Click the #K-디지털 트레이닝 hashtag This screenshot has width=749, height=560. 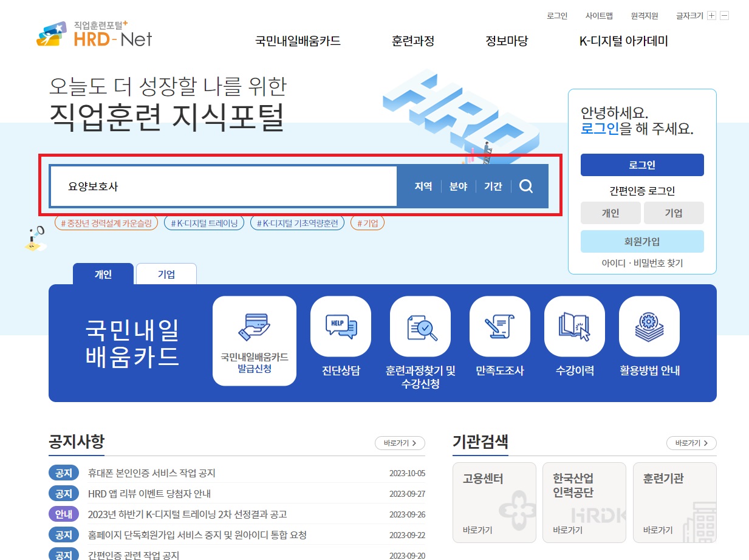[203, 222]
